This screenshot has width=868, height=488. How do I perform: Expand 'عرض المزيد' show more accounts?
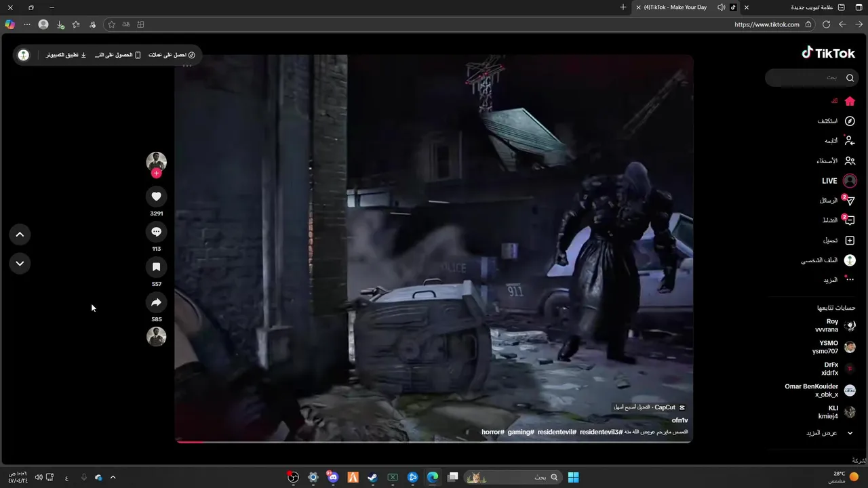coord(829,433)
